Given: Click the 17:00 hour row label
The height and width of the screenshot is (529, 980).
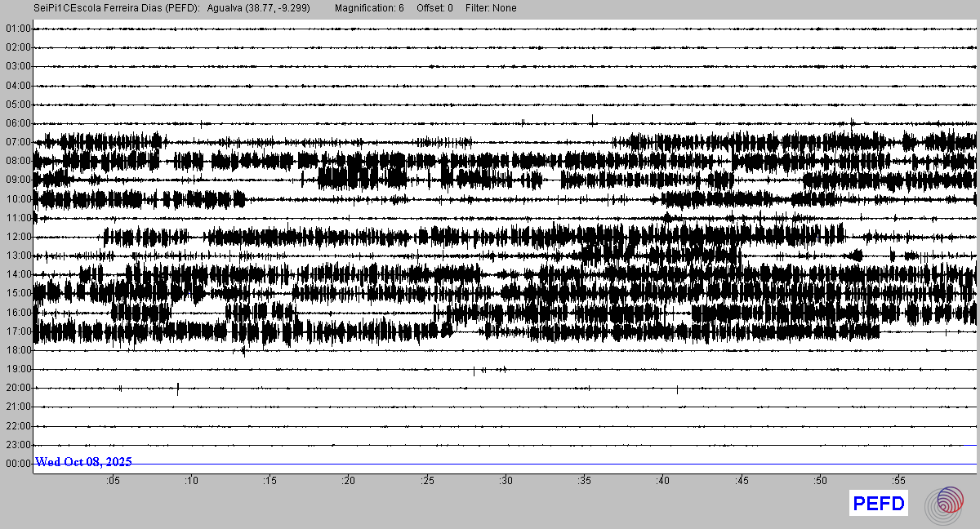Looking at the screenshot, I should coord(18,331).
